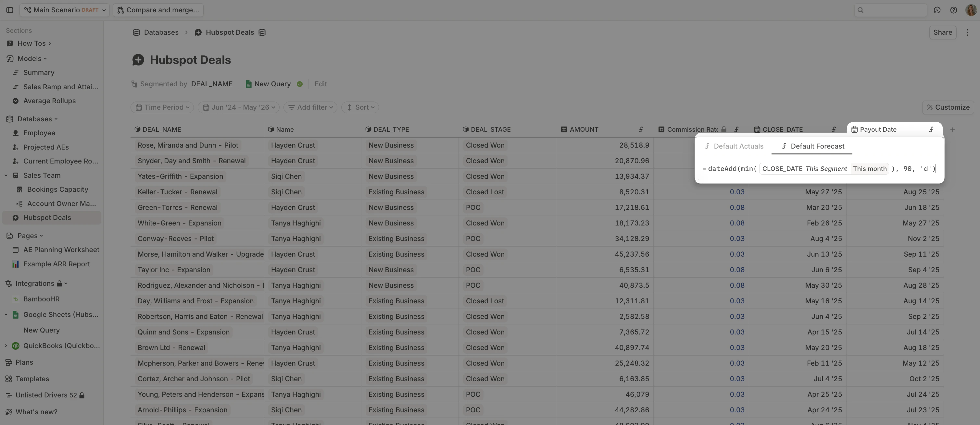Open version history clock icon

coord(936,10)
